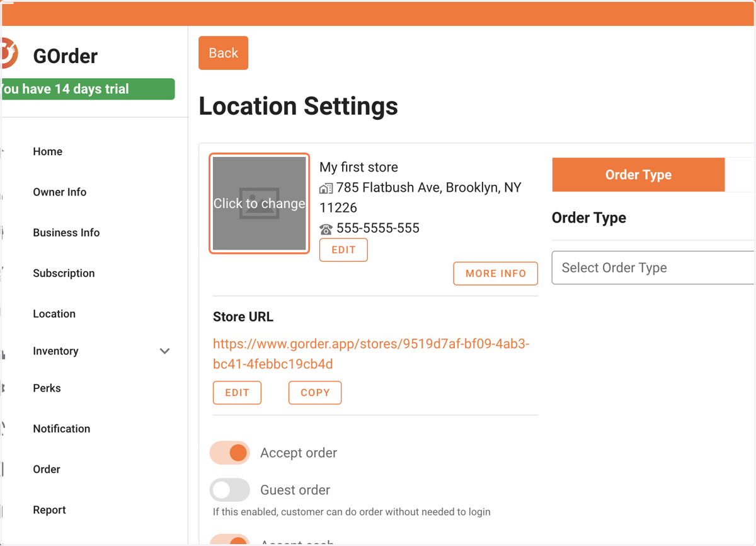Viewport: 756px width, 546px height.
Task: Click the GOrder logo icon
Action: coord(9,54)
